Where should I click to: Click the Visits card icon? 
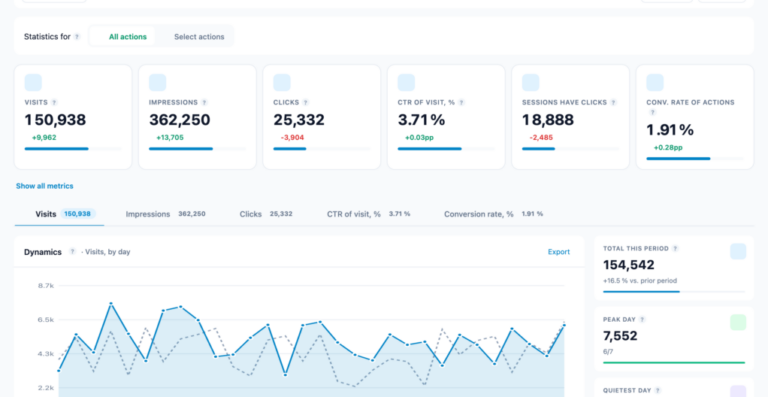coord(33,83)
